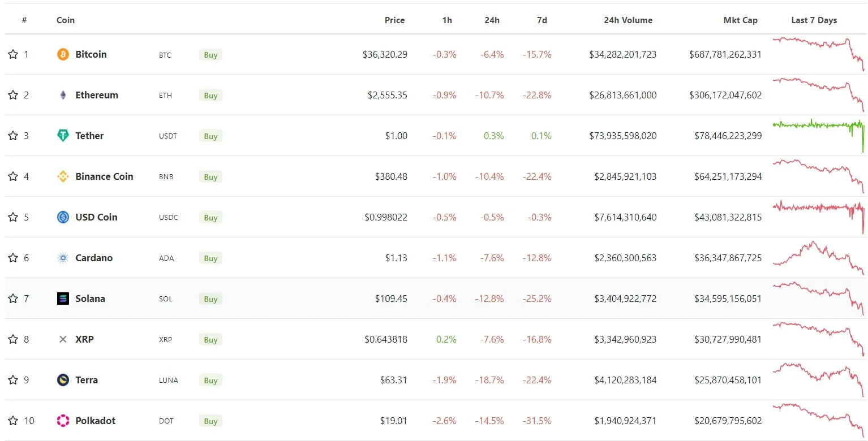Click Buy next to LUNA

coord(210,381)
